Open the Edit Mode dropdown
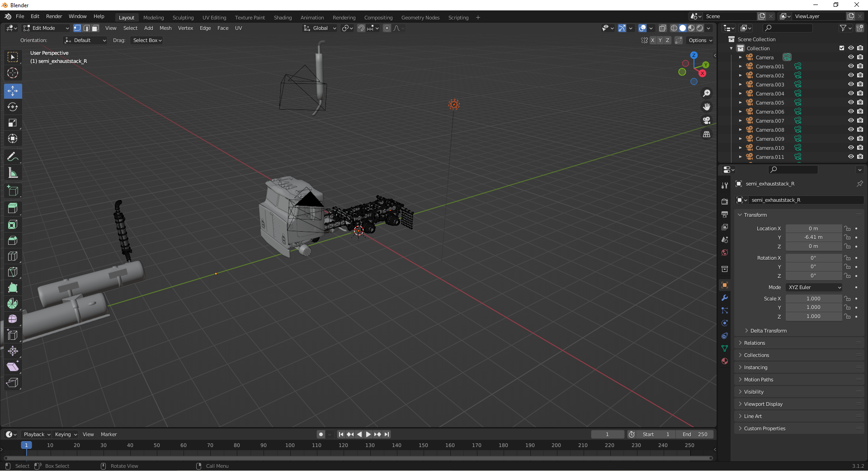Viewport: 868px width, 471px height. tap(46, 28)
